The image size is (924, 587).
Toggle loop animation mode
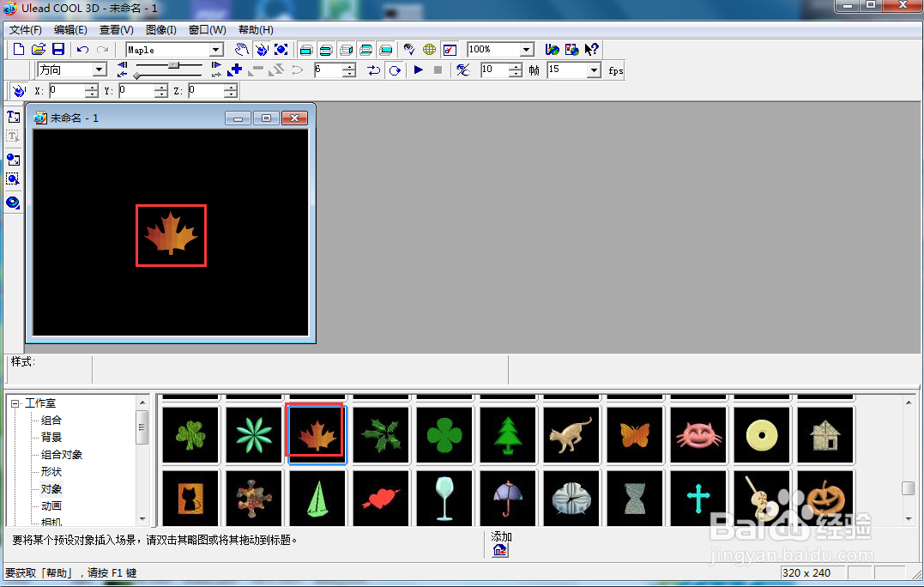tap(395, 70)
